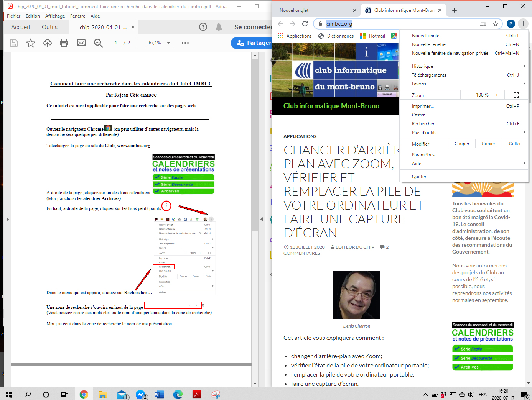Select Imprimer... in Chrome menu

click(464, 106)
